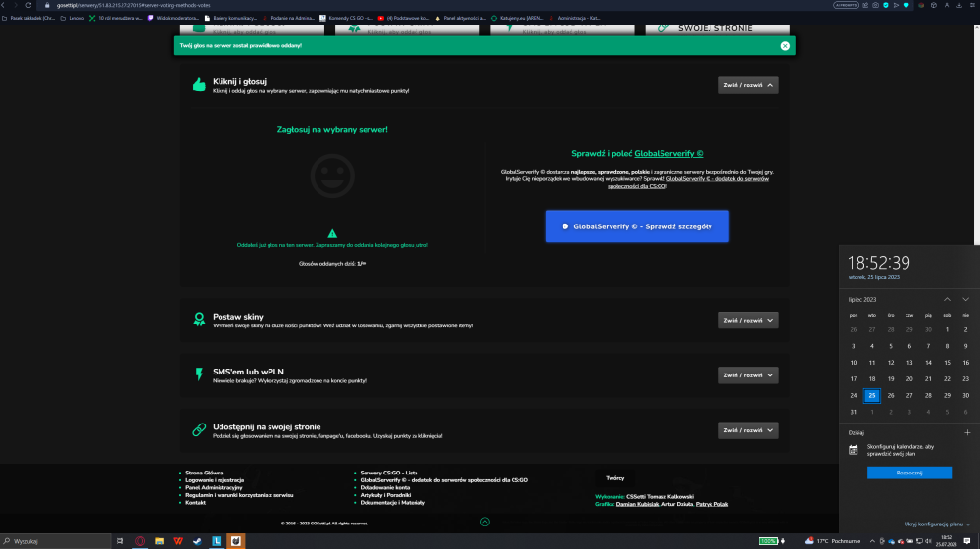
Task: Click the heart bookmark icon in address bar
Action: (906, 5)
